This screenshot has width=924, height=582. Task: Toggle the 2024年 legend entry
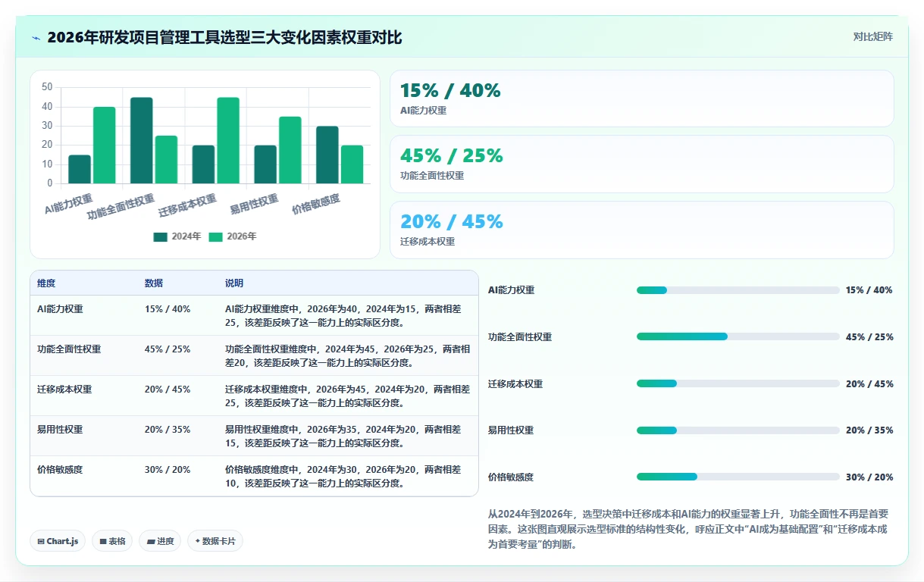[x=177, y=236]
